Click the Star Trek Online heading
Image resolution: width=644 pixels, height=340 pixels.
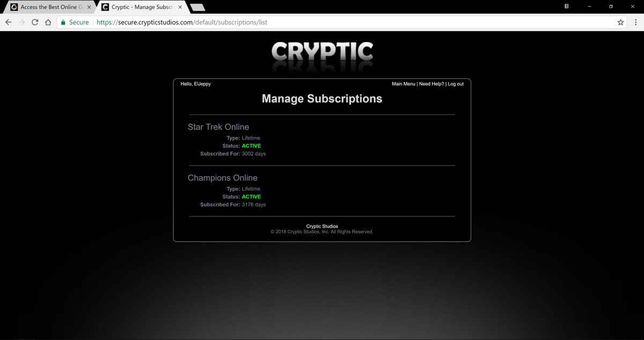(x=218, y=127)
